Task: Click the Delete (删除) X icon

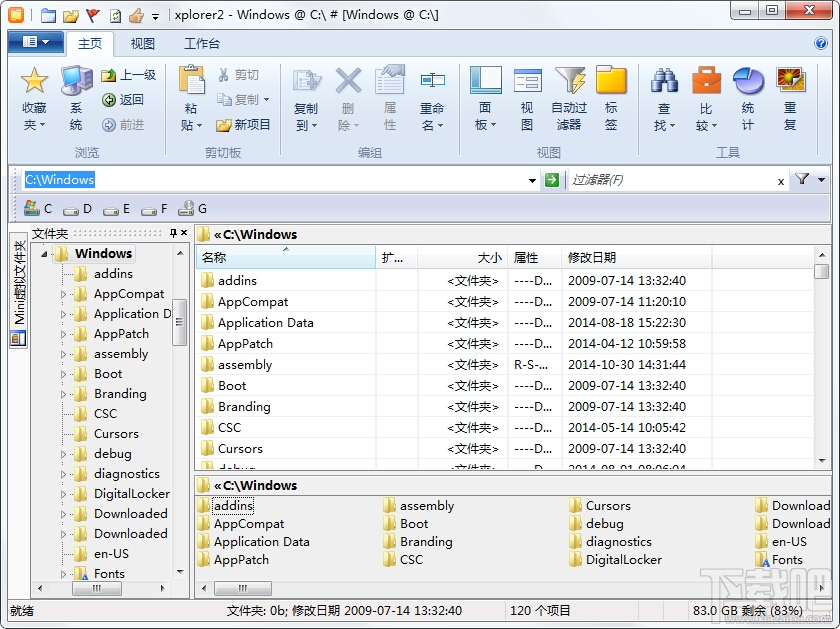Action: [x=348, y=80]
